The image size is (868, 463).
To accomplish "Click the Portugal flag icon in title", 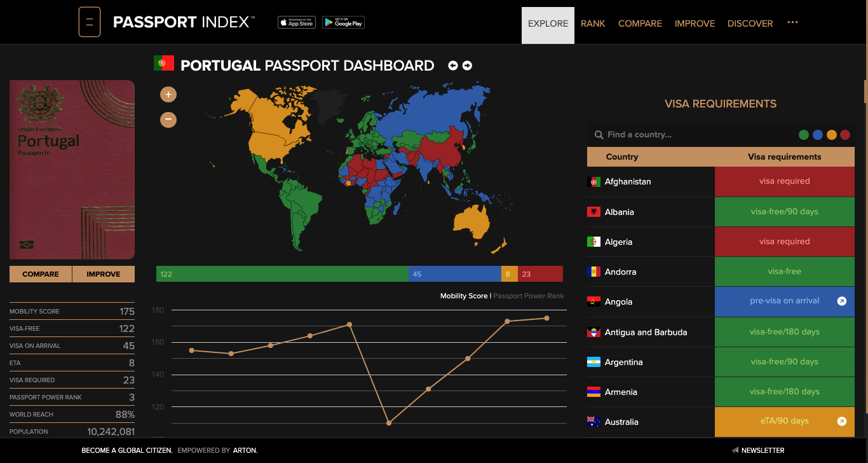I will (164, 63).
